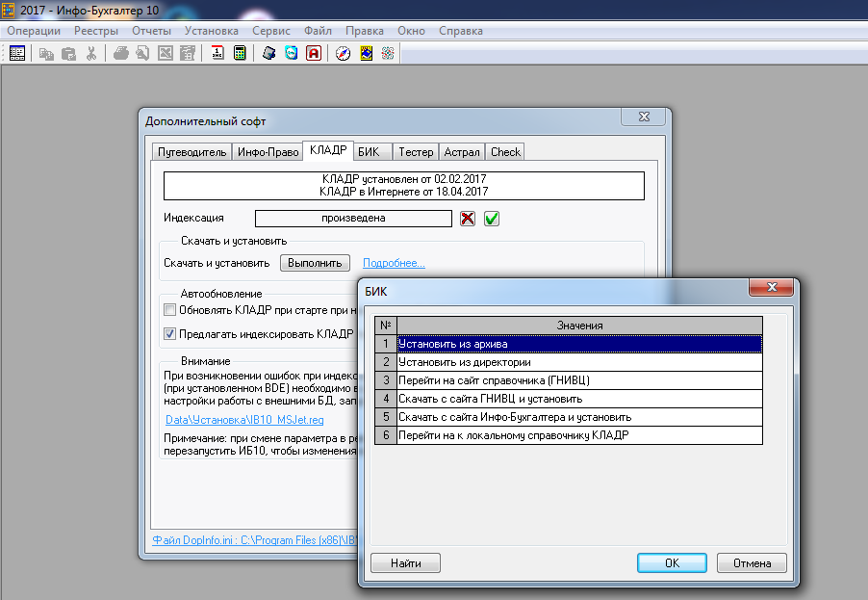Screen dimensions: 868x600
Task: Click the Найти button in БИК dialog
Action: coord(406,562)
